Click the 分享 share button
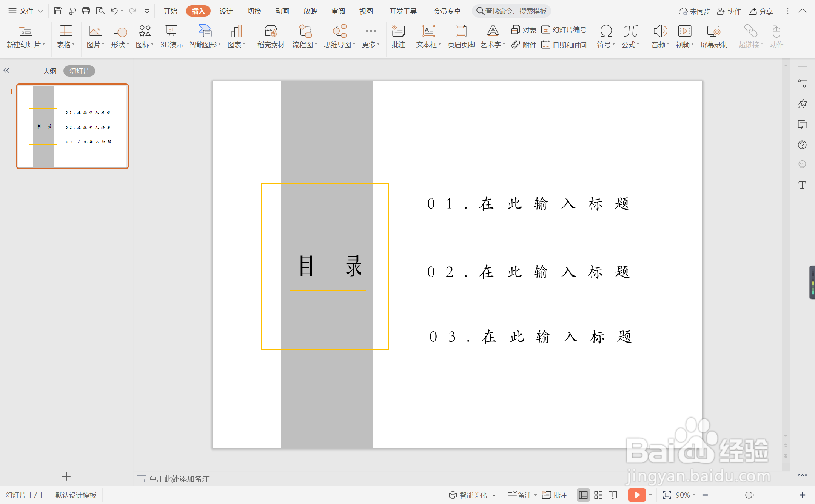 pos(761,11)
